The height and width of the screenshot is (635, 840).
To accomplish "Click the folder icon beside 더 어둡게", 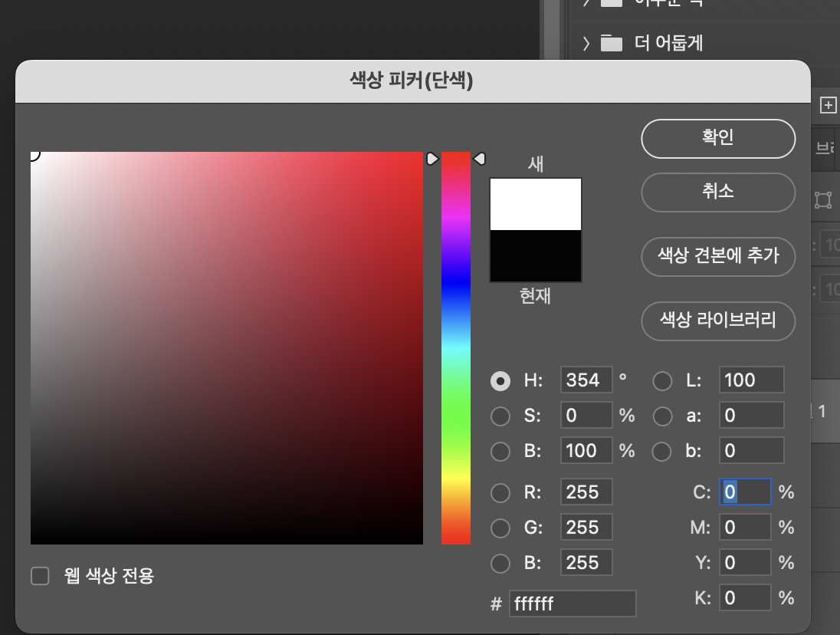I will pyautogui.click(x=611, y=44).
